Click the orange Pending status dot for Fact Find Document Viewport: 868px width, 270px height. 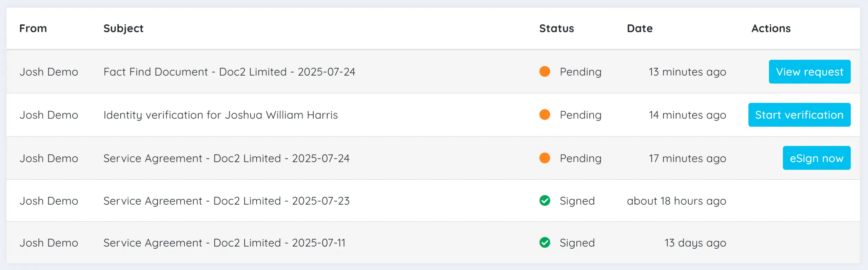pyautogui.click(x=545, y=71)
